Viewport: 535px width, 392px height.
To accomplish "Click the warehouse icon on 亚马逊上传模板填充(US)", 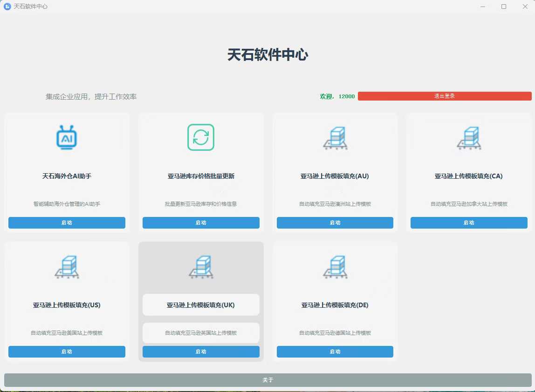I will pyautogui.click(x=67, y=267).
